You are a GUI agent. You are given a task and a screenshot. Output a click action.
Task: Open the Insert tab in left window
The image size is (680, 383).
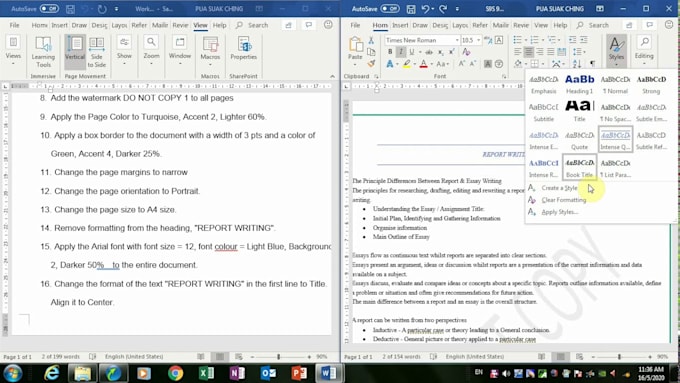(x=59, y=25)
